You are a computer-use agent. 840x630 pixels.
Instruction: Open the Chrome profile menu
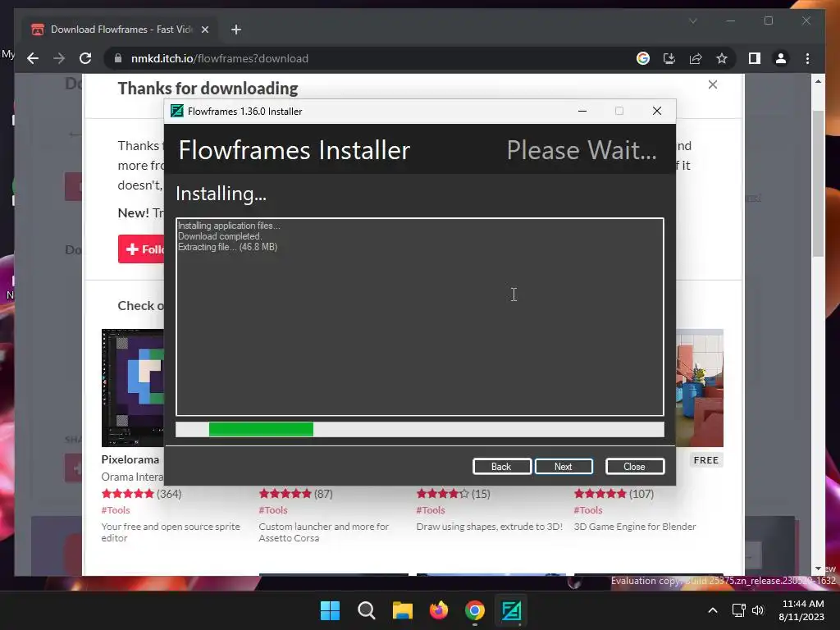pos(781,58)
